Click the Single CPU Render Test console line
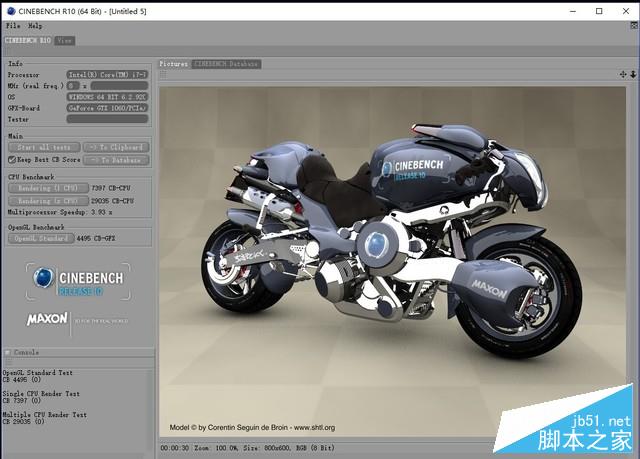The image size is (640, 459). [x=41, y=394]
